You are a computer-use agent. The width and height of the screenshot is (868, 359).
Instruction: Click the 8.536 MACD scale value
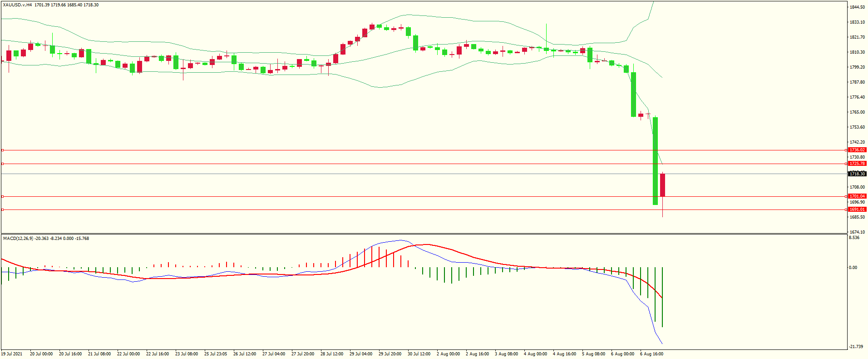(x=854, y=238)
